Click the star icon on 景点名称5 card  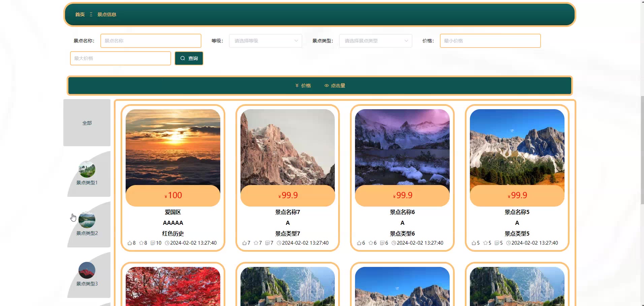pyautogui.click(x=485, y=243)
